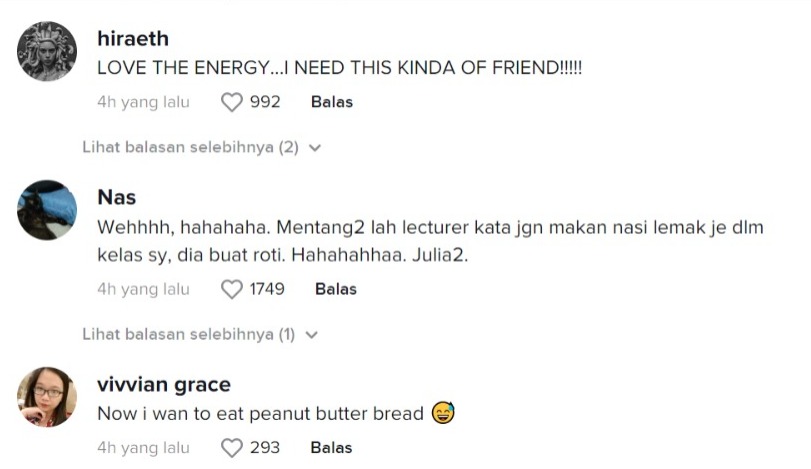This screenshot has width=811, height=469.
Task: Expand the 2 more replies under hiraeth
Action: click(190, 147)
